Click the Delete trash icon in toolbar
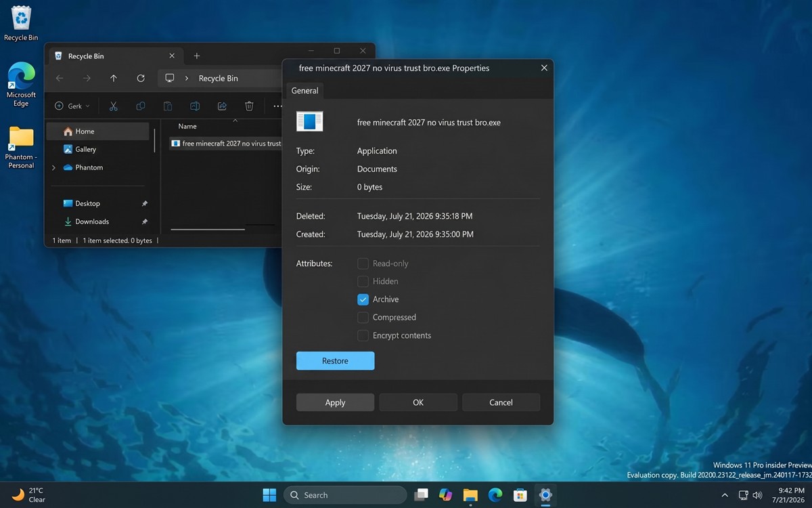The image size is (812, 508). pos(249,106)
